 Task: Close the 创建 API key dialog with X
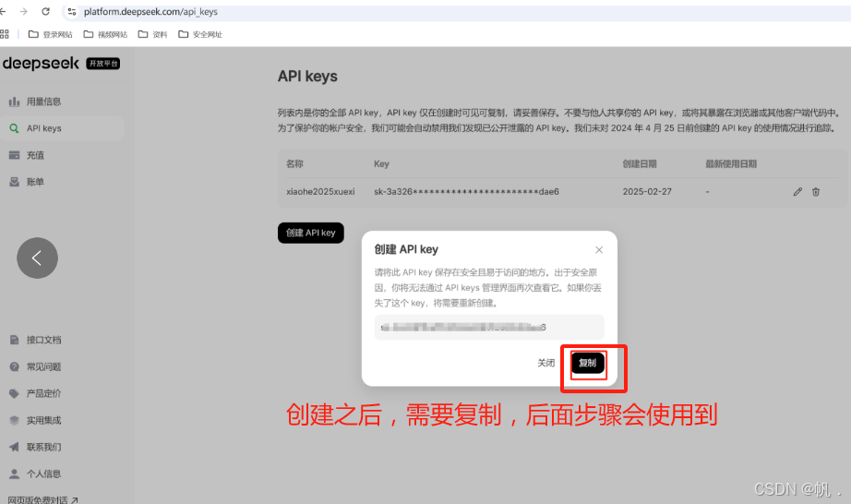click(599, 249)
